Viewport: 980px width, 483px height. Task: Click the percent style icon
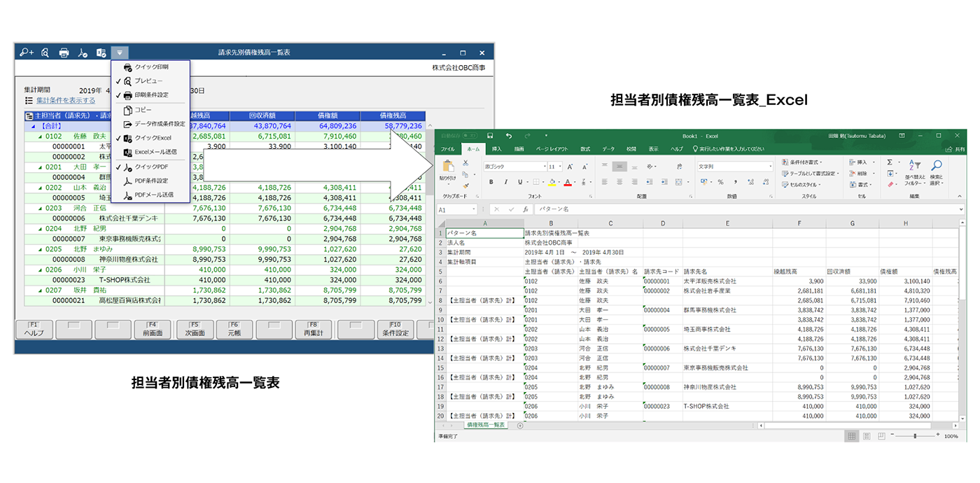pos(720,182)
